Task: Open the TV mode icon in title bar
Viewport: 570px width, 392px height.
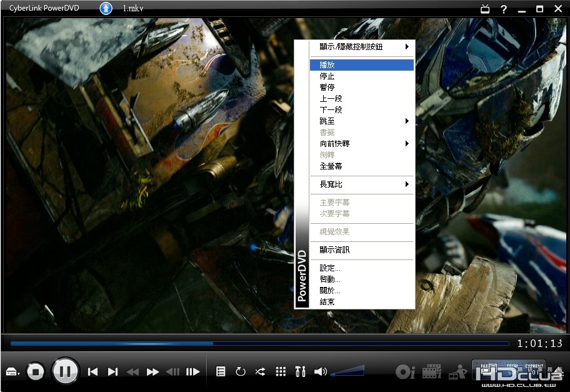Action: click(x=485, y=9)
